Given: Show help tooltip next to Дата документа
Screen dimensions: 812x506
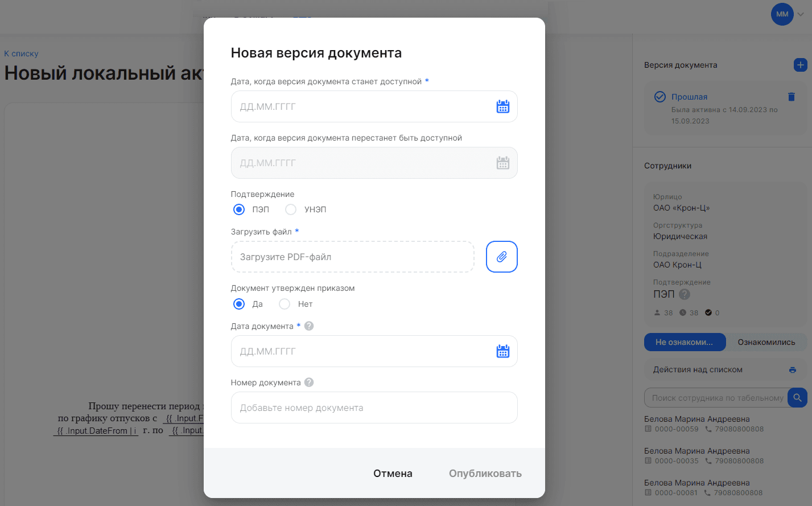Looking at the screenshot, I should (x=309, y=326).
